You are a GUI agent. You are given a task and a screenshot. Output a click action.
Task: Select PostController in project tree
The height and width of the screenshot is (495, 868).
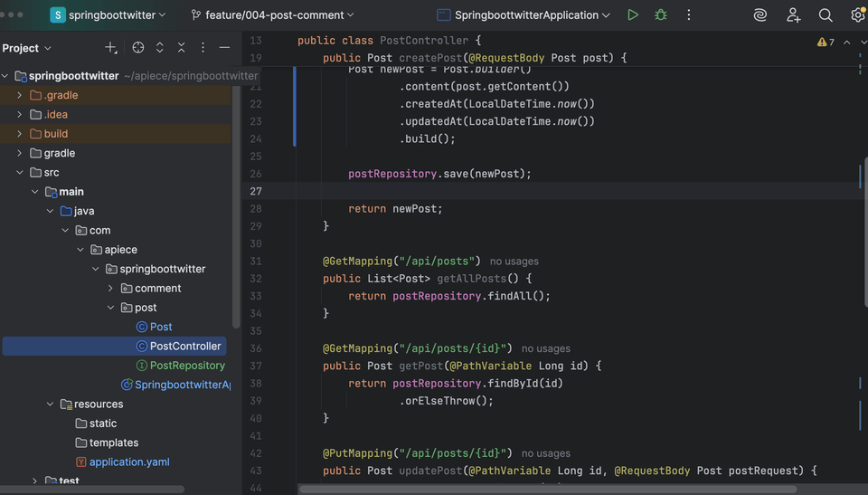point(115,346)
